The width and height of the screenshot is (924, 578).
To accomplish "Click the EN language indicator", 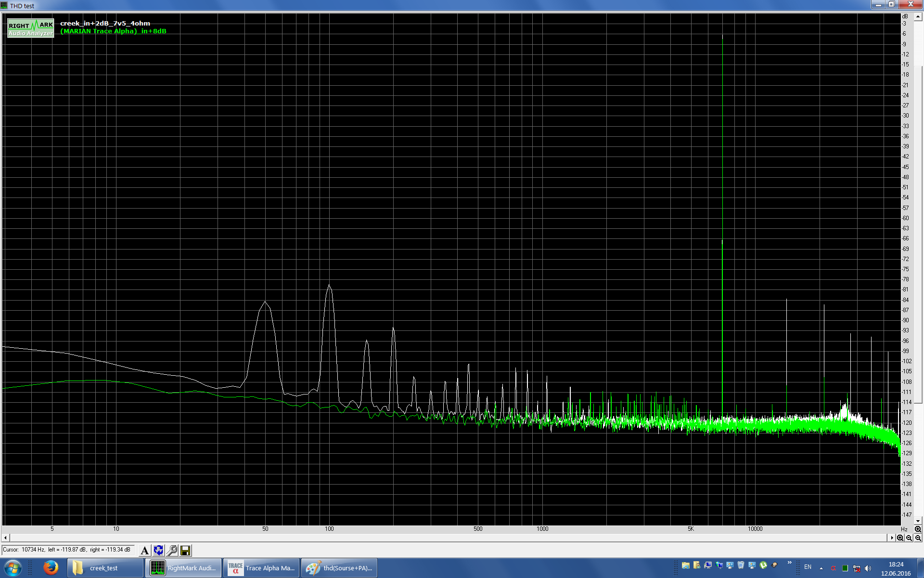I will [808, 567].
